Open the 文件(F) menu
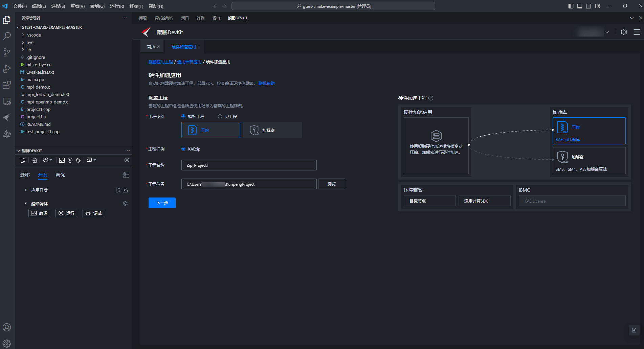 20,6
